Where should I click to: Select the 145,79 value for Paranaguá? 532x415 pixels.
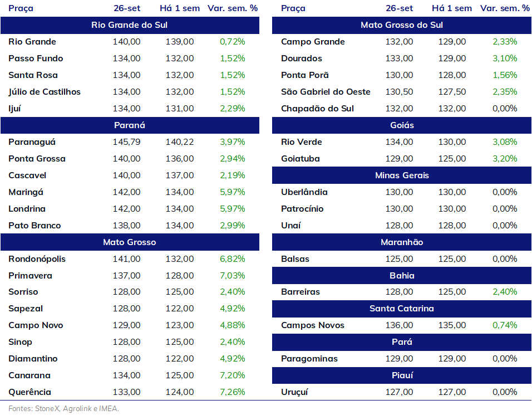[126, 142]
